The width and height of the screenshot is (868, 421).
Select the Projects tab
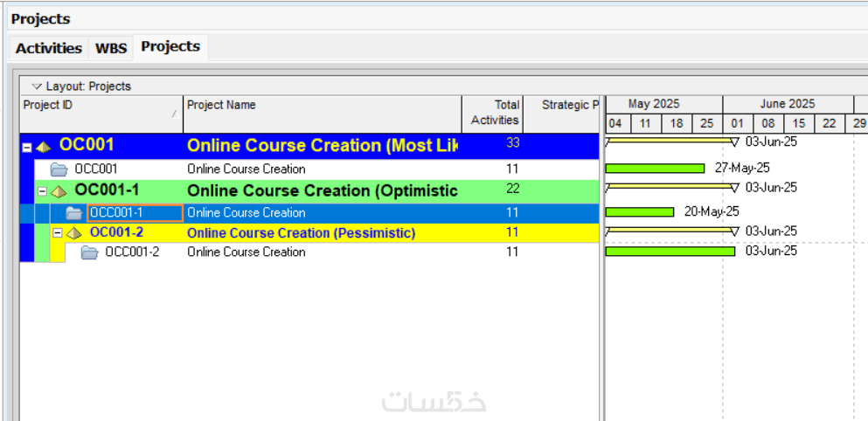click(170, 47)
